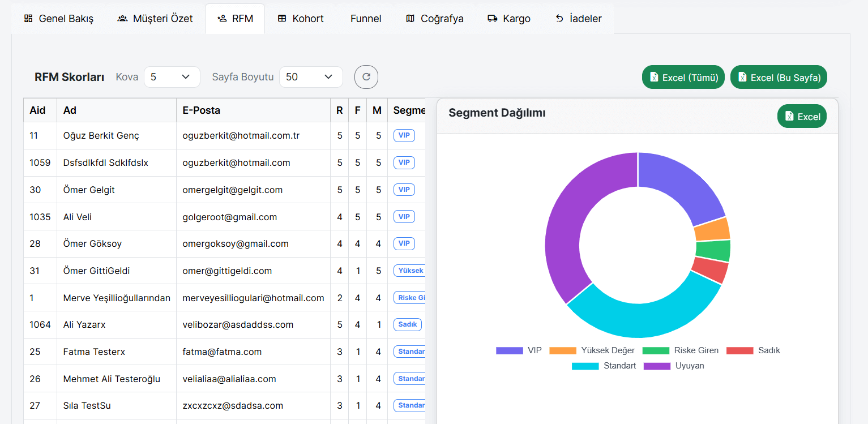The width and height of the screenshot is (868, 424).
Task: Export all with Excel (Tümü) button
Action: coord(683,77)
